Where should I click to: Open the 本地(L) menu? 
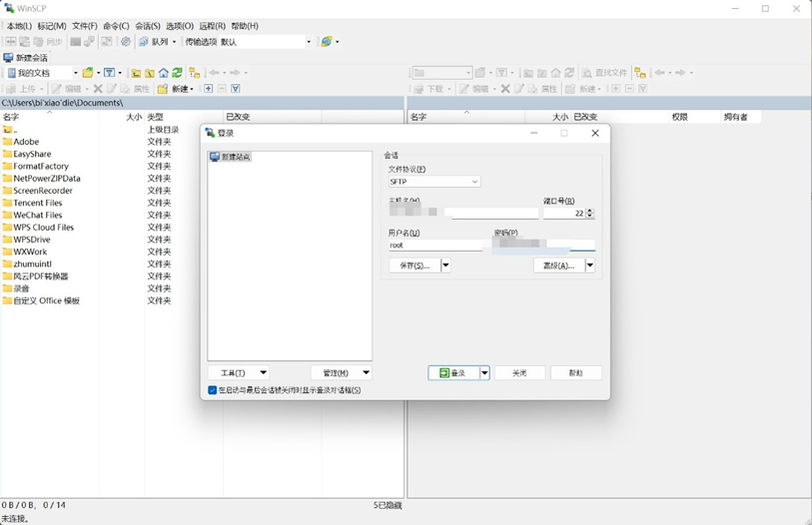coord(19,26)
